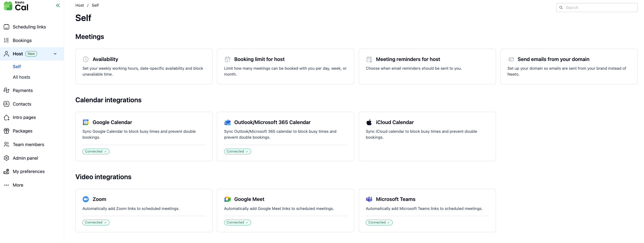Open Connected dropdown on Microsoft Teams card
This screenshot has width=644, height=243.
pyautogui.click(x=379, y=222)
